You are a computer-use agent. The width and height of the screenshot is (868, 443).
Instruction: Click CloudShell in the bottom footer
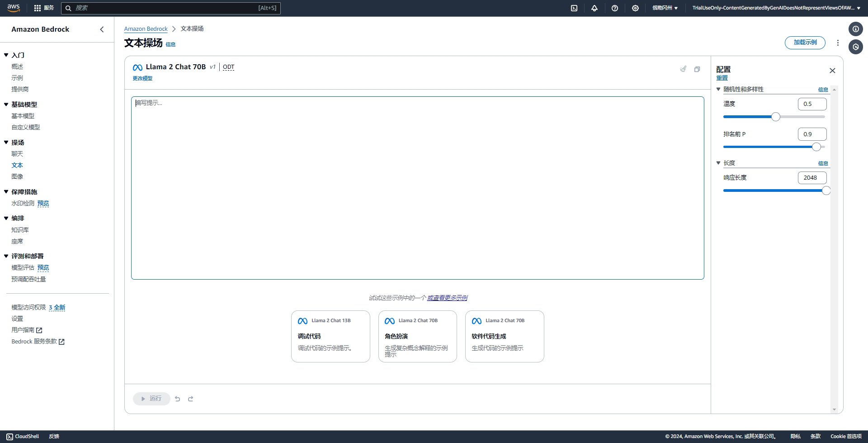tap(23, 437)
